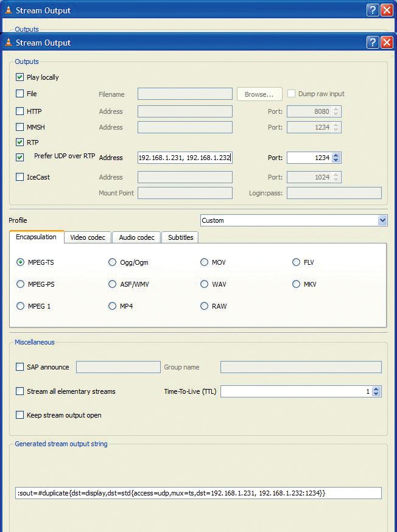Select the MPEG-PS encapsulation option
Screen dimensions: 397x532
click(x=20, y=284)
